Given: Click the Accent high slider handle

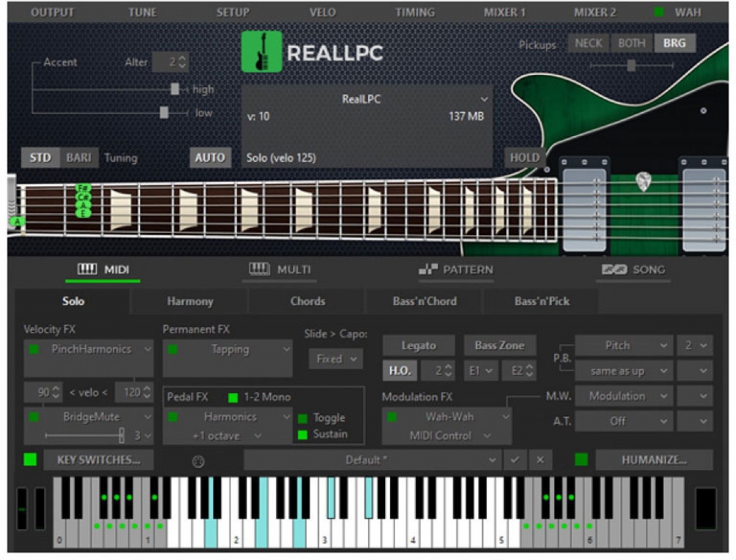Looking at the screenshot, I should pos(175,90).
